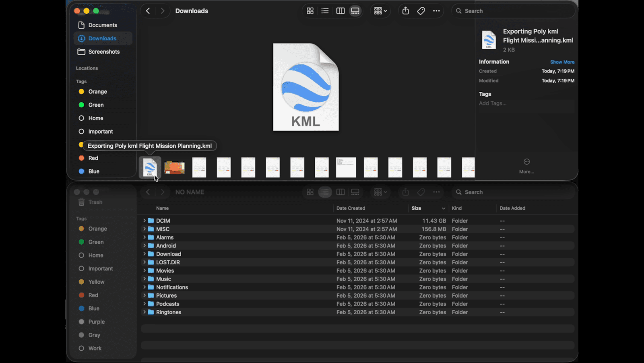Select the Notifications folder row
644x363 pixels.
(x=357, y=287)
